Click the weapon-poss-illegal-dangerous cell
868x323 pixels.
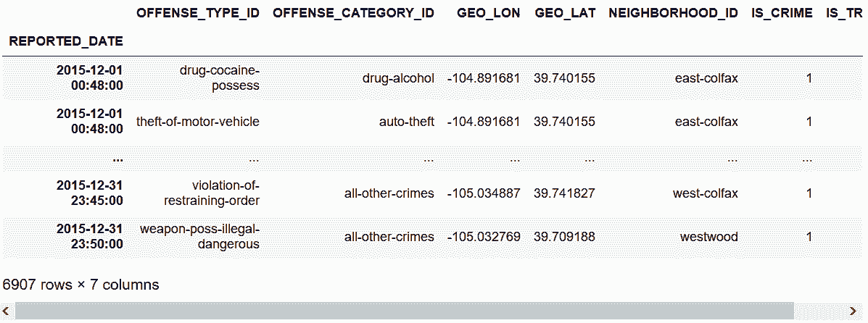[199, 236]
